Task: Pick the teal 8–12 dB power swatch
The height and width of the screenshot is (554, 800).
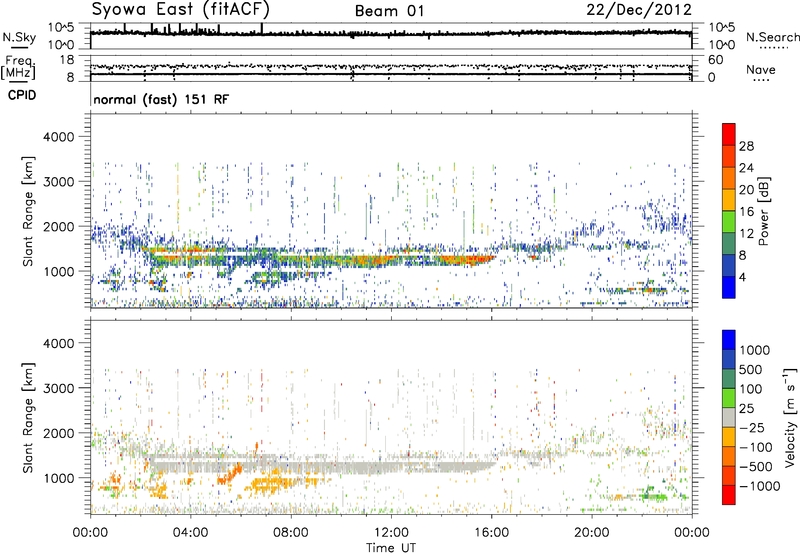Action: [x=729, y=243]
